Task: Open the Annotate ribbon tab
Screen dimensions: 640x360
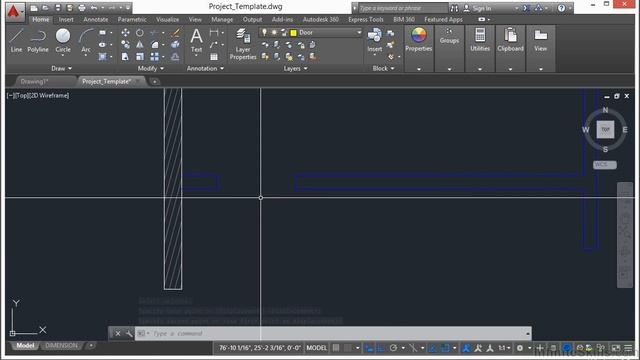Action: click(x=96, y=19)
